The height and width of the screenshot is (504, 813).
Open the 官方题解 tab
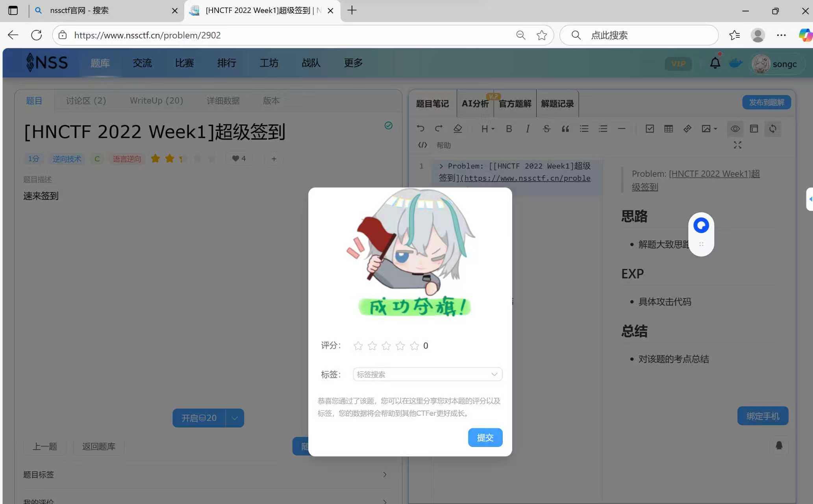[x=515, y=104]
